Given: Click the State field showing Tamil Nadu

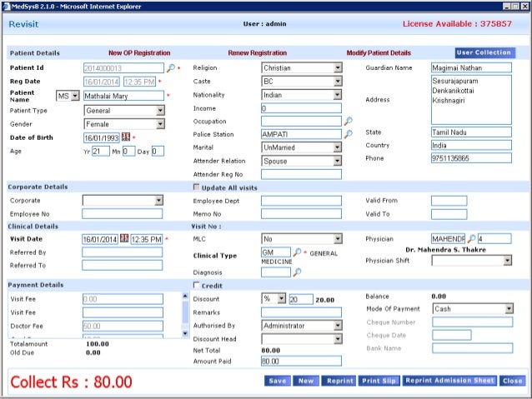Looking at the screenshot, I should (x=471, y=132).
